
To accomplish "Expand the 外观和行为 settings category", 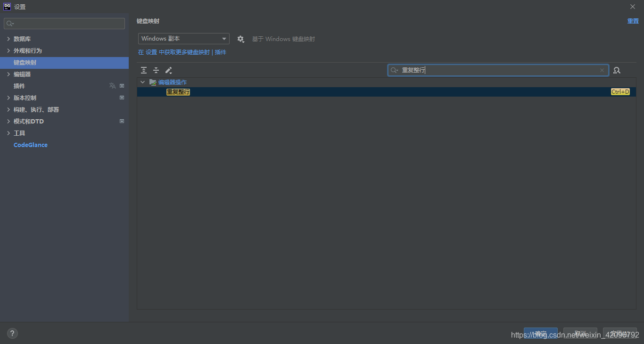I will [8, 50].
